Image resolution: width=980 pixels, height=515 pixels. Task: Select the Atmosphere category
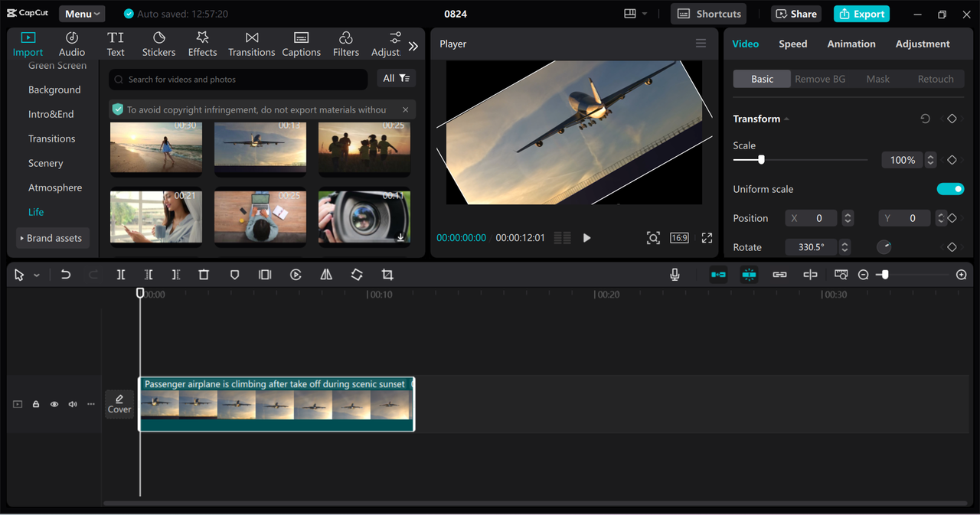55,187
